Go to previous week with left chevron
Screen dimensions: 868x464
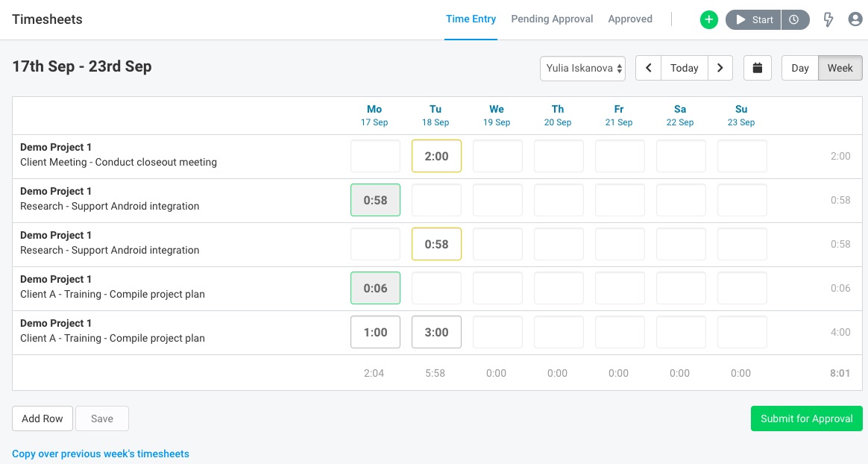(x=648, y=68)
